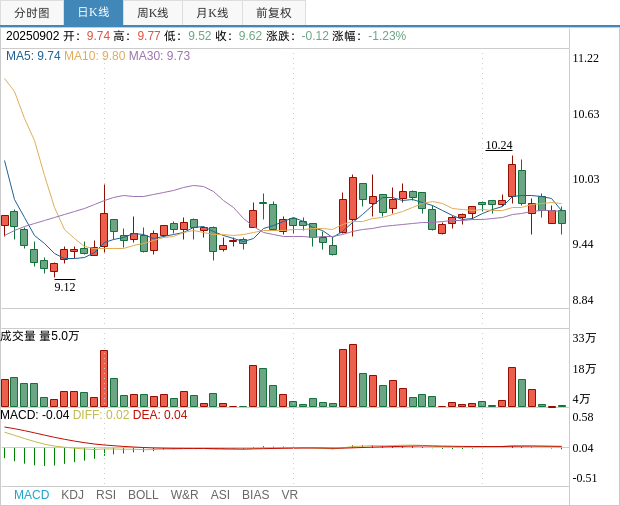Click the 10.63 price axis label

click(586, 114)
